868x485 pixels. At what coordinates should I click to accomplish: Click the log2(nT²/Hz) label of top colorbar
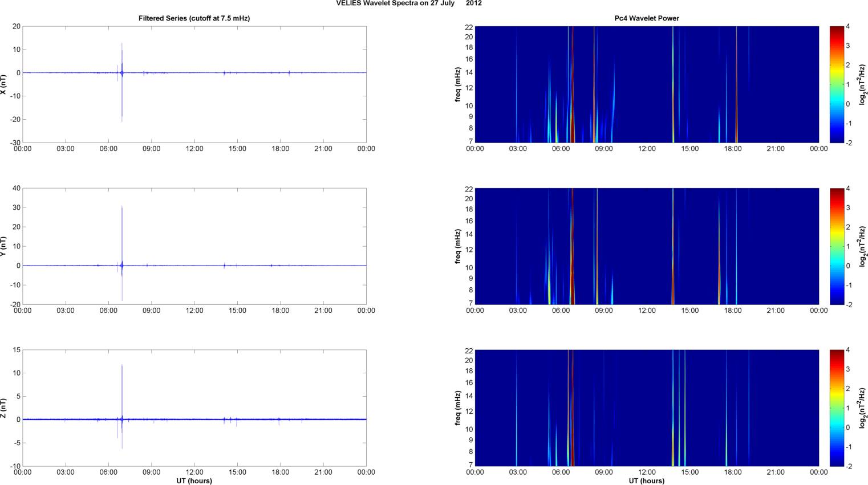point(862,84)
